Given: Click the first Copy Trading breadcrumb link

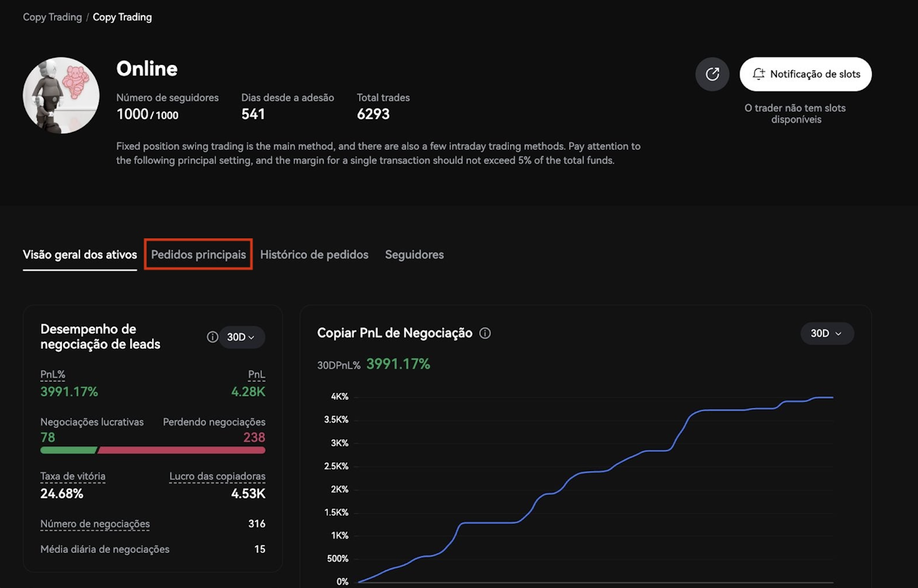Looking at the screenshot, I should pos(52,17).
